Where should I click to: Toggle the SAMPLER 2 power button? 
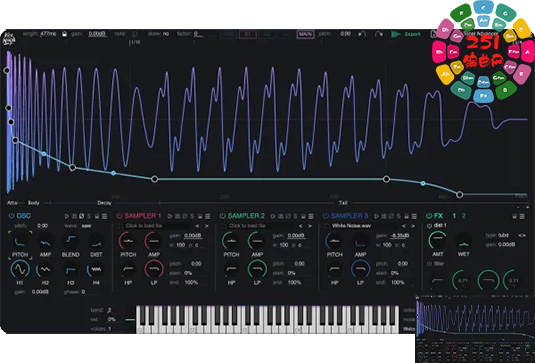click(222, 216)
